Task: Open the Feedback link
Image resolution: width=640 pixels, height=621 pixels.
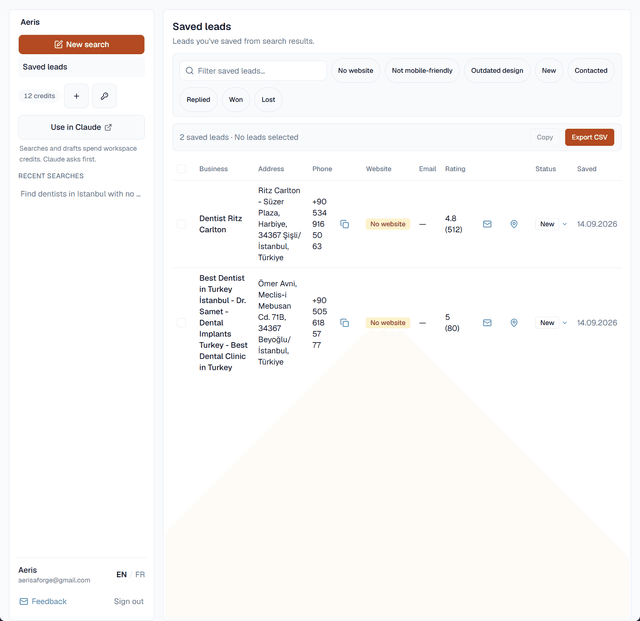Action: 43,601
